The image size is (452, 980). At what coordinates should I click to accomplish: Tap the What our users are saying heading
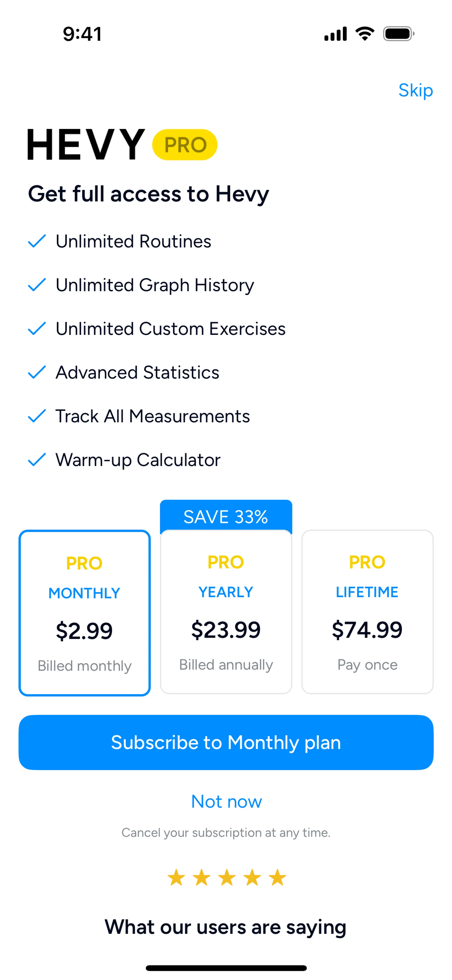pos(226,927)
